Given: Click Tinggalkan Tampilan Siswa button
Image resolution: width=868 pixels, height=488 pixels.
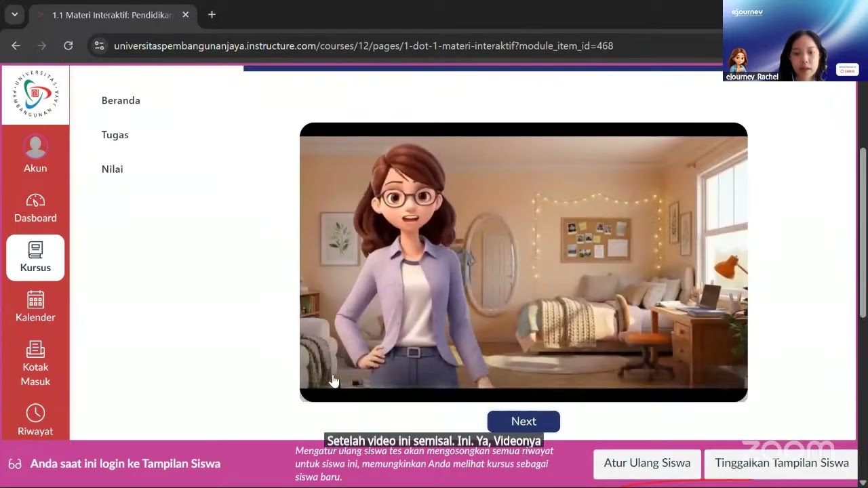Looking at the screenshot, I should (x=781, y=464).
